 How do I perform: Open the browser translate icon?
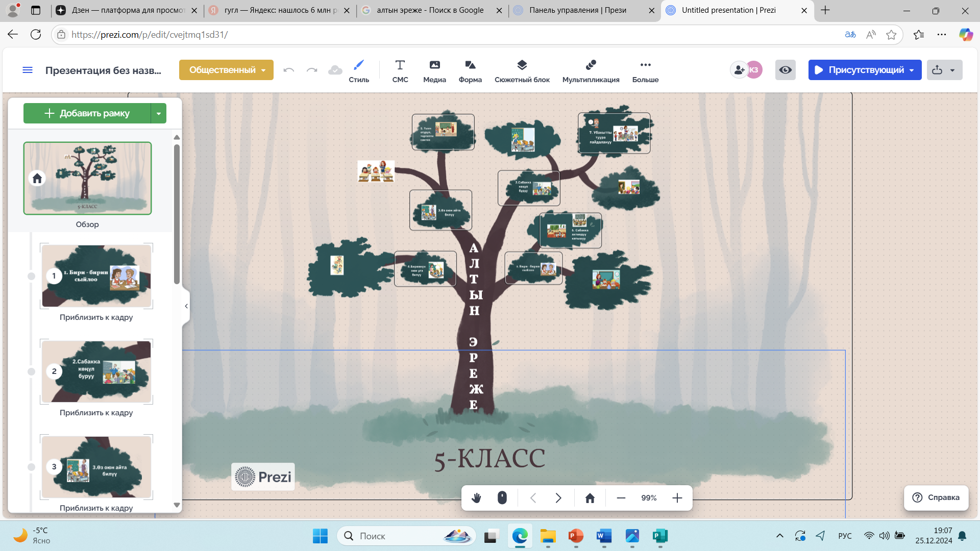pos(850,34)
